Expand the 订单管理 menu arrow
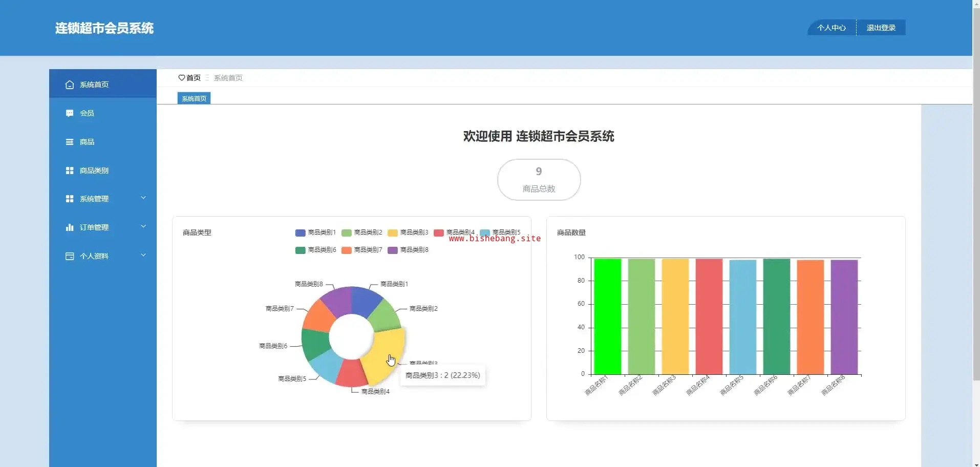Viewport: 980px width, 467px height. (143, 227)
